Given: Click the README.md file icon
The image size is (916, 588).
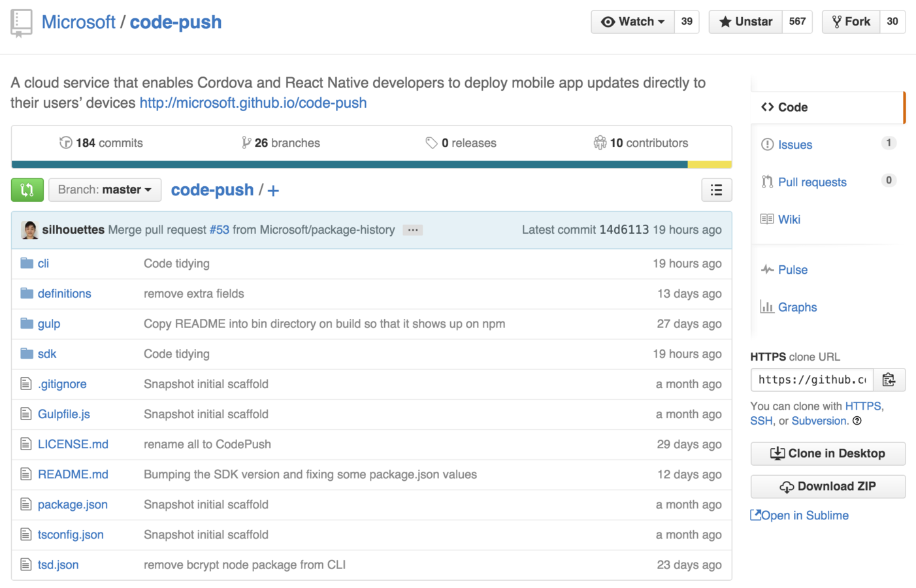Looking at the screenshot, I should (x=26, y=474).
